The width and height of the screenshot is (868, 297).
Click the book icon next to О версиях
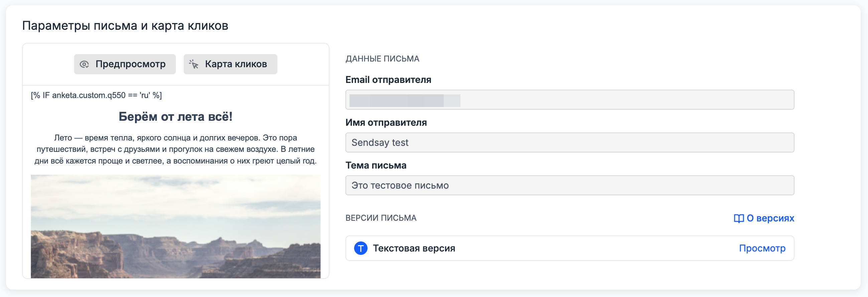pos(739,219)
